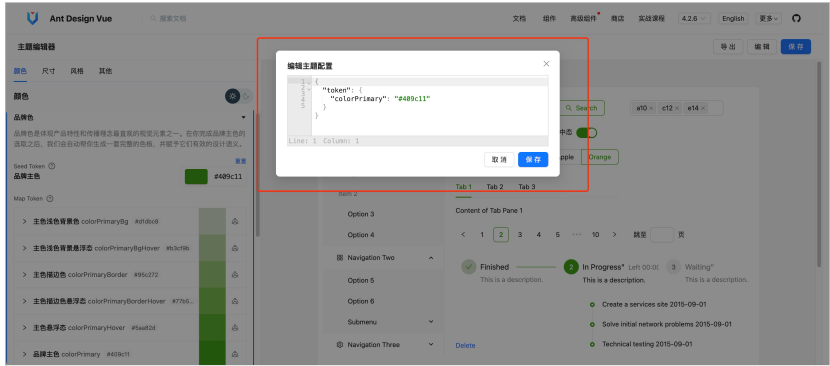Viewport: 830px width, 366px height.
Task: Select Tab 3 in preview
Action: (x=527, y=186)
